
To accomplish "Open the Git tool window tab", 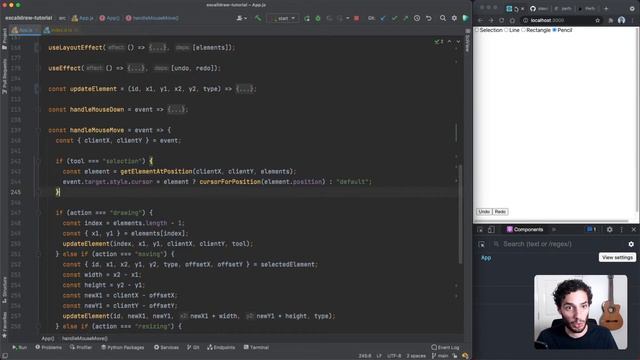I will coord(193,347).
